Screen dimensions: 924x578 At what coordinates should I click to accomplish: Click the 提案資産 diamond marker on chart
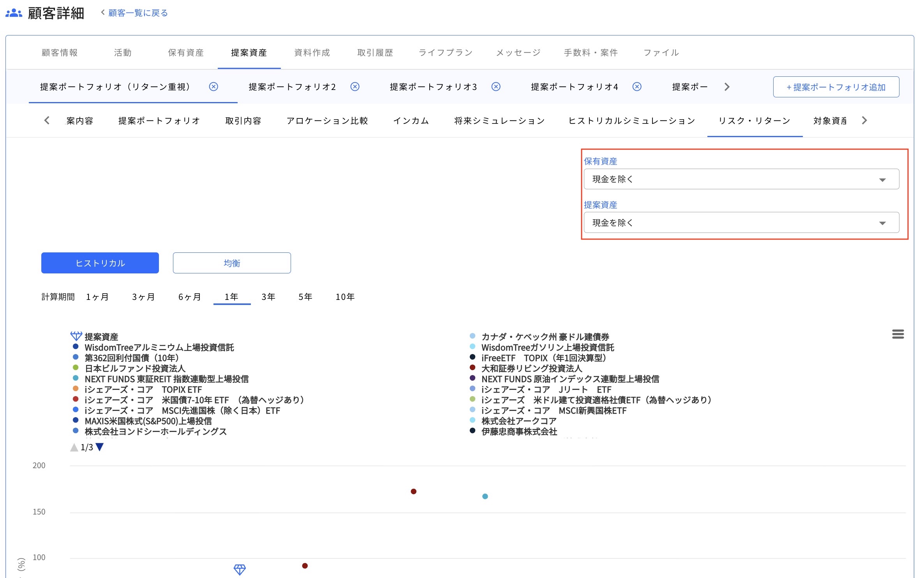(x=240, y=570)
